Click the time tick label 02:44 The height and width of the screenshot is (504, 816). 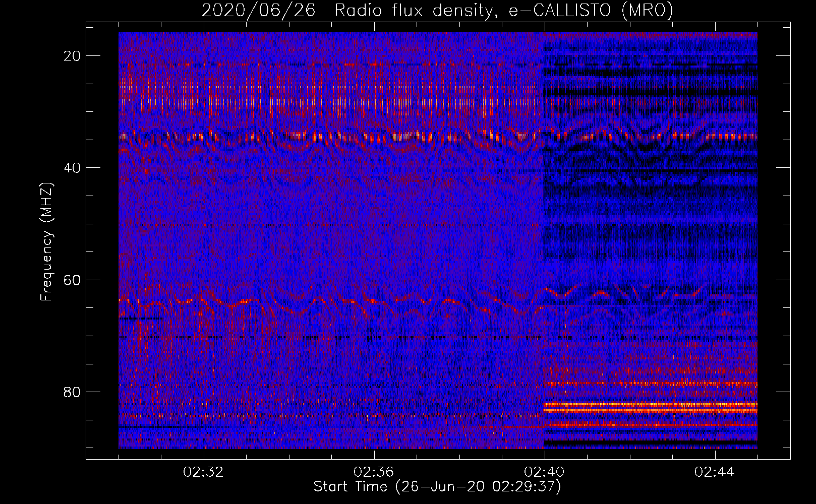[x=715, y=472]
